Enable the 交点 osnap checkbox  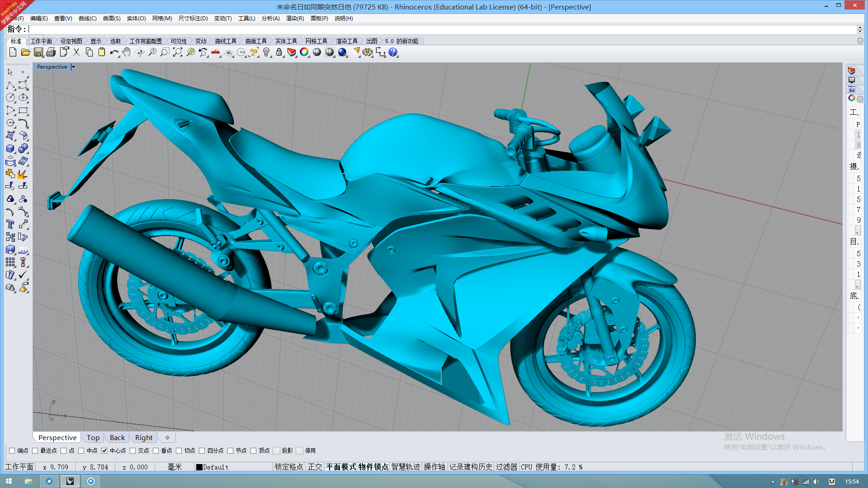[x=133, y=450]
